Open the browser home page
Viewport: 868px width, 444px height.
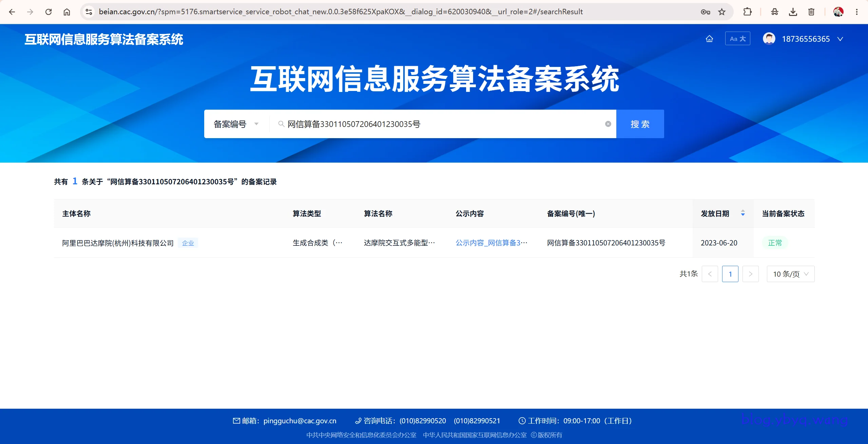coord(67,12)
